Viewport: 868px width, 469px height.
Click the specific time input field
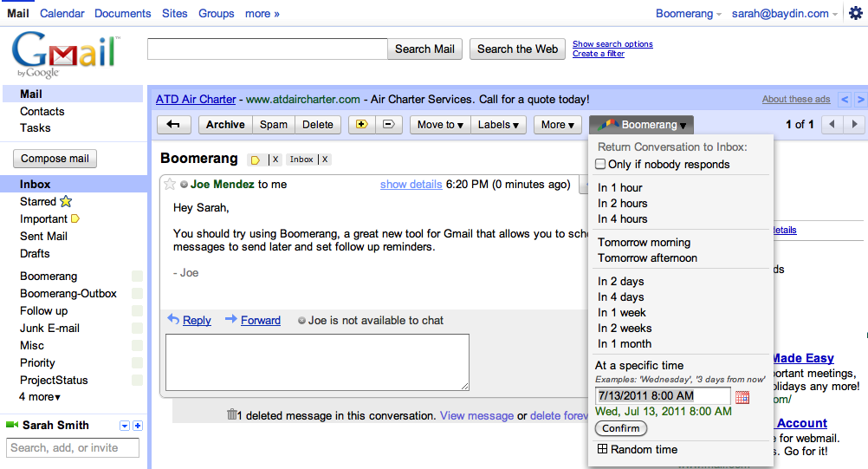point(663,395)
